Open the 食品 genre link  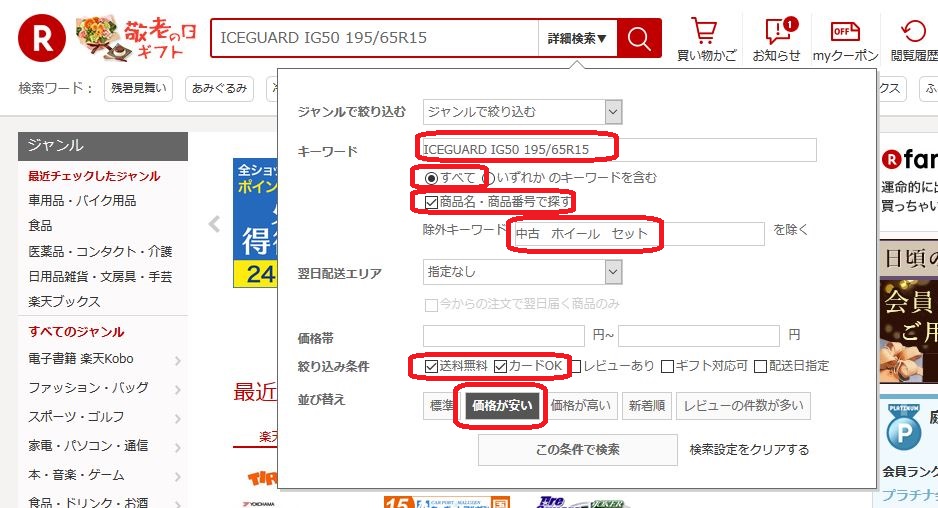tap(40, 226)
